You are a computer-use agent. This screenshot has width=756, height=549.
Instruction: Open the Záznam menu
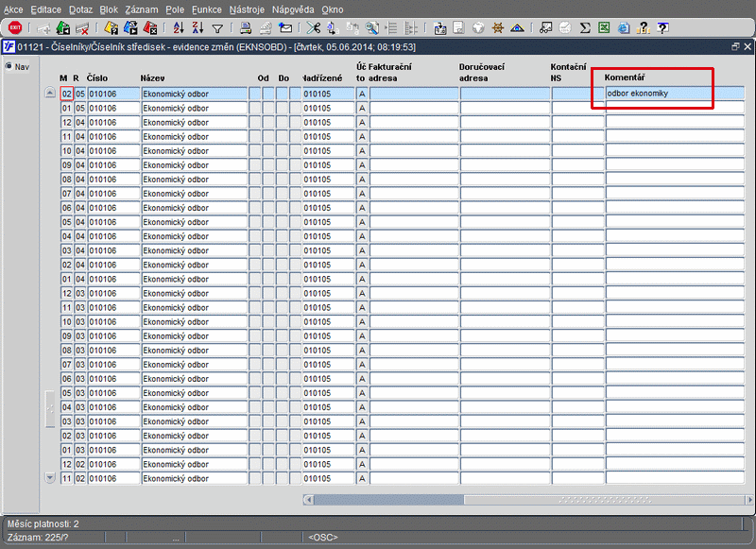[141, 9]
